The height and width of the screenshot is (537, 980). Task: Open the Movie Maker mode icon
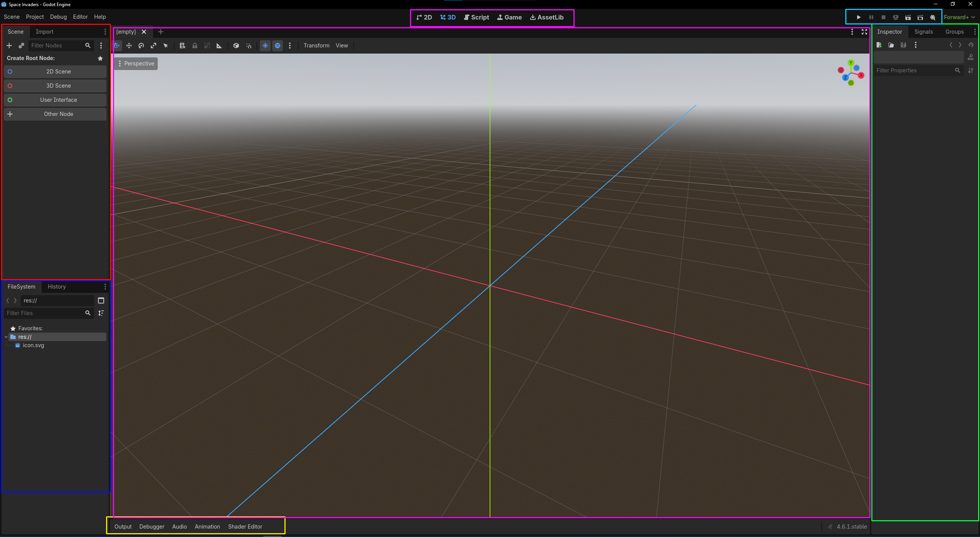pos(933,17)
